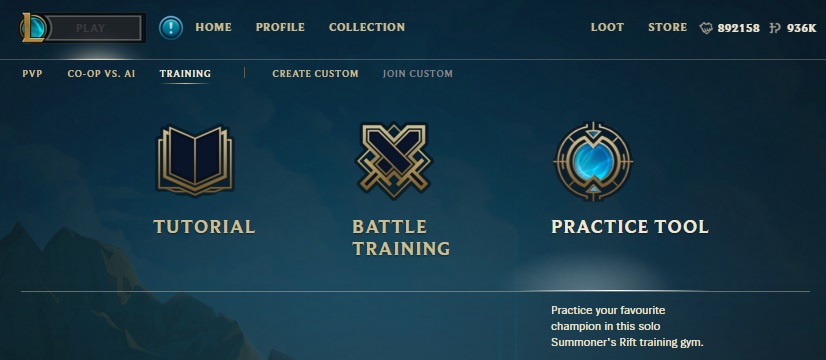This screenshot has width=826, height=360.
Task: Go to the HOME tab
Action: click(213, 27)
